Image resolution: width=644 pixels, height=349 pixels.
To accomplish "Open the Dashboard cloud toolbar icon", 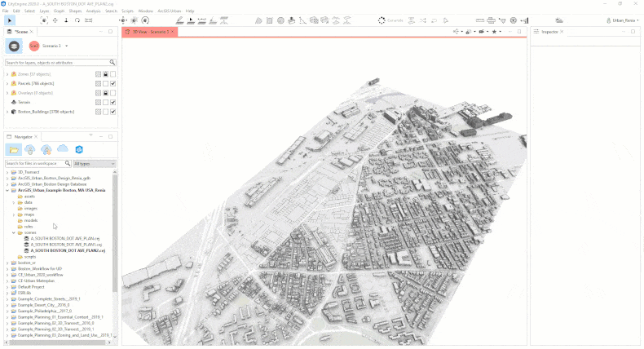I will click(x=559, y=20).
